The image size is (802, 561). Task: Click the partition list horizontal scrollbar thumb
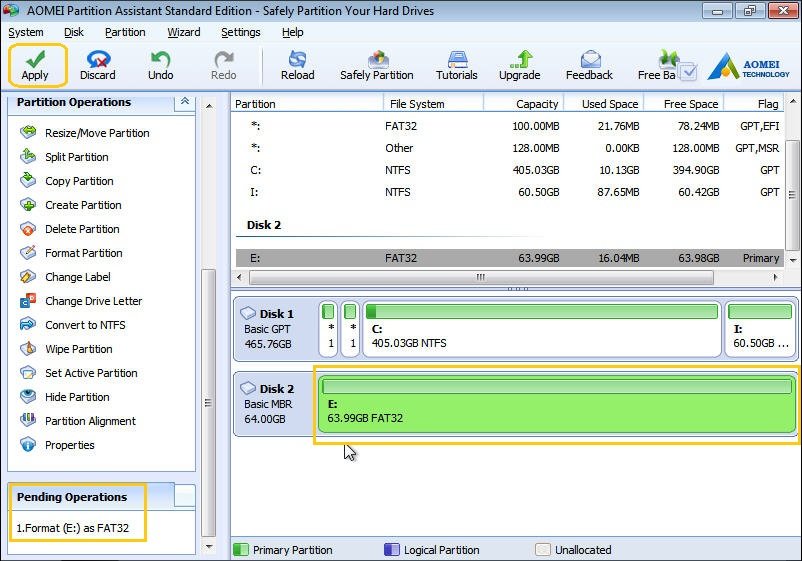[481, 278]
